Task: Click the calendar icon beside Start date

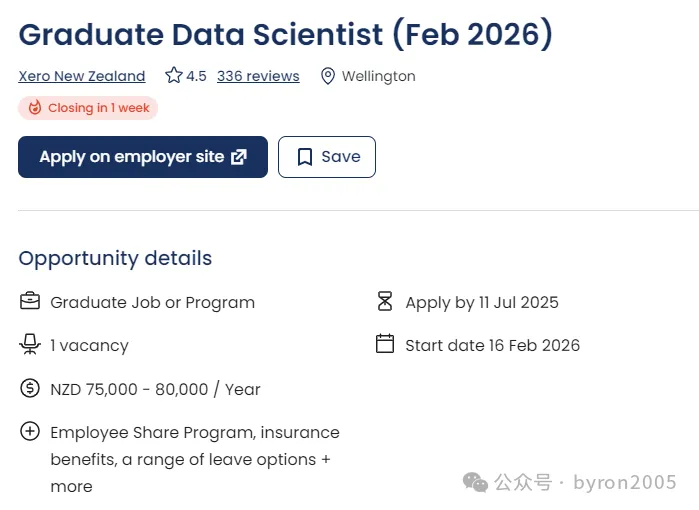Action: 385,345
